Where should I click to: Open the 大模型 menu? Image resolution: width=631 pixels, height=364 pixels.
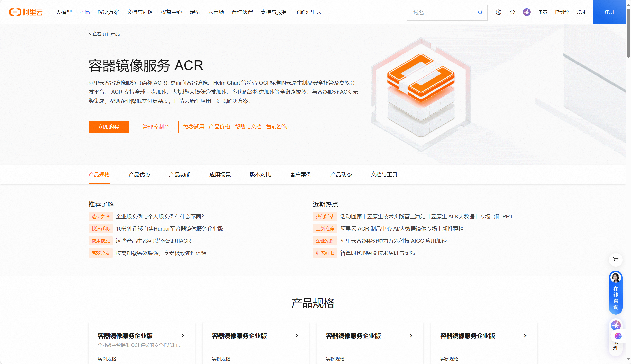(x=64, y=12)
